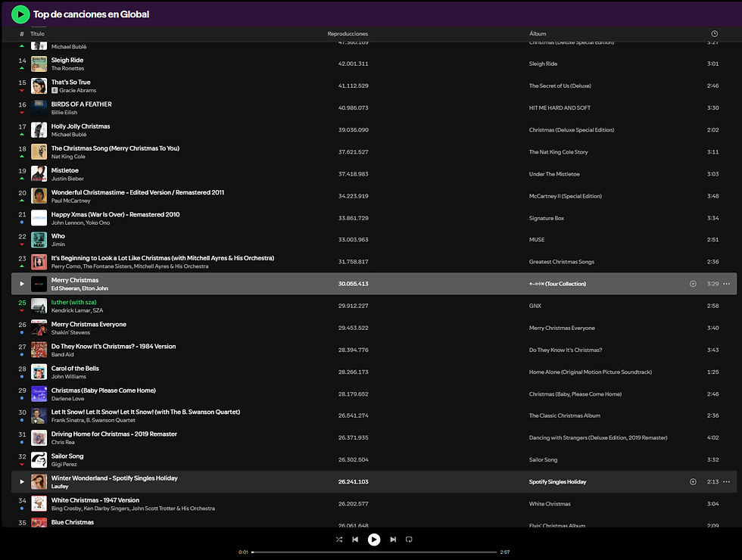Toggle repeat mode in the player
Image resolution: width=742 pixels, height=560 pixels.
click(409, 539)
